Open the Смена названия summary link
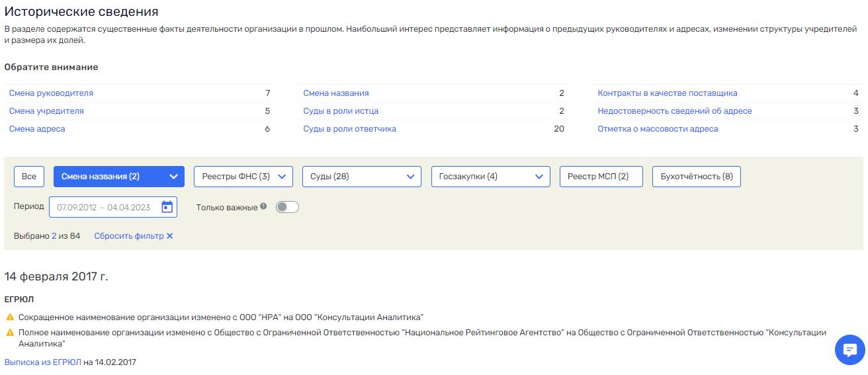The width and height of the screenshot is (868, 375). [336, 93]
